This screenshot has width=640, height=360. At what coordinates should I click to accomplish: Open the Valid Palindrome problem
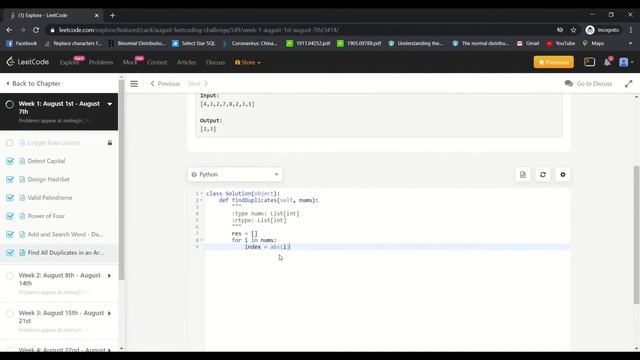click(x=50, y=198)
